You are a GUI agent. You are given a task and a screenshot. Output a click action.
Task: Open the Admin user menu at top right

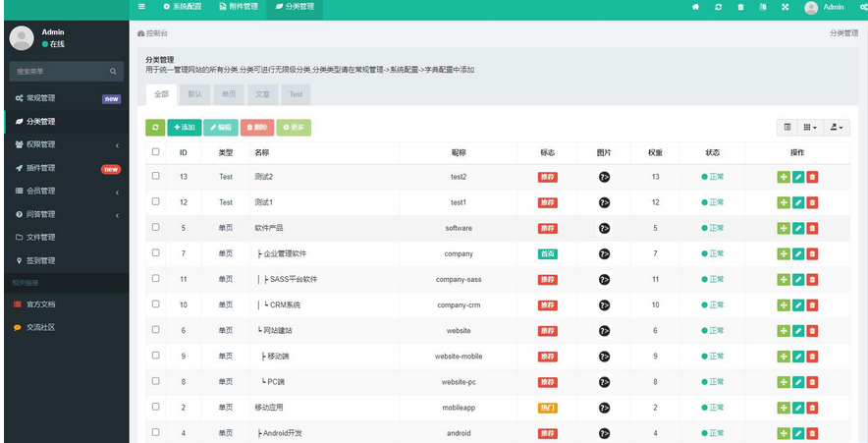point(824,7)
